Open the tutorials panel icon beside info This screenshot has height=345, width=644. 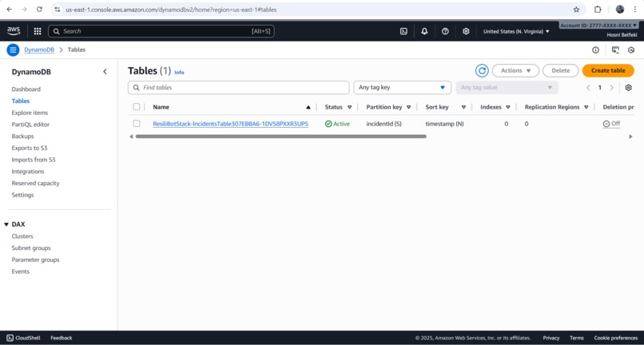[x=615, y=50]
